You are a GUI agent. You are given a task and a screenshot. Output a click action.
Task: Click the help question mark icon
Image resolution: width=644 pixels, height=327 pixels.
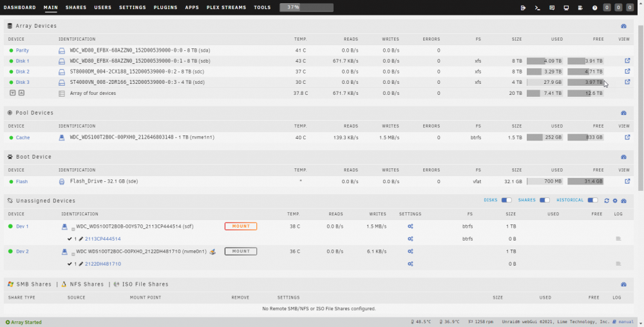pos(594,7)
